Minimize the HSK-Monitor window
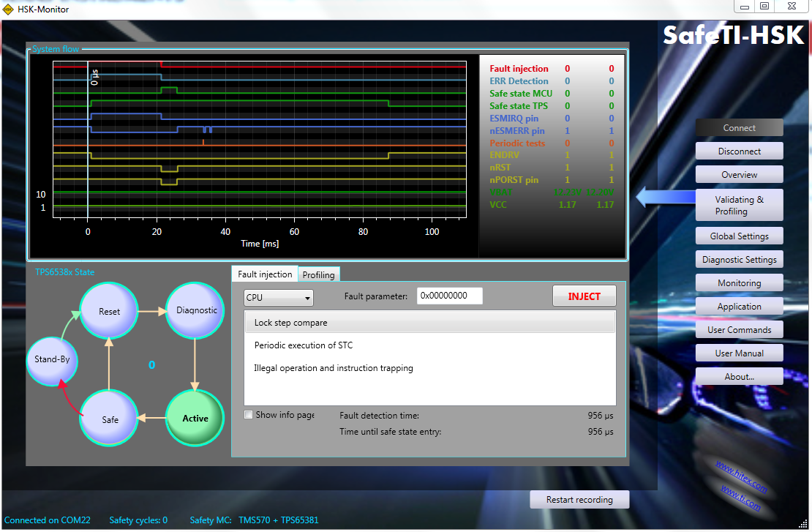 [745, 7]
